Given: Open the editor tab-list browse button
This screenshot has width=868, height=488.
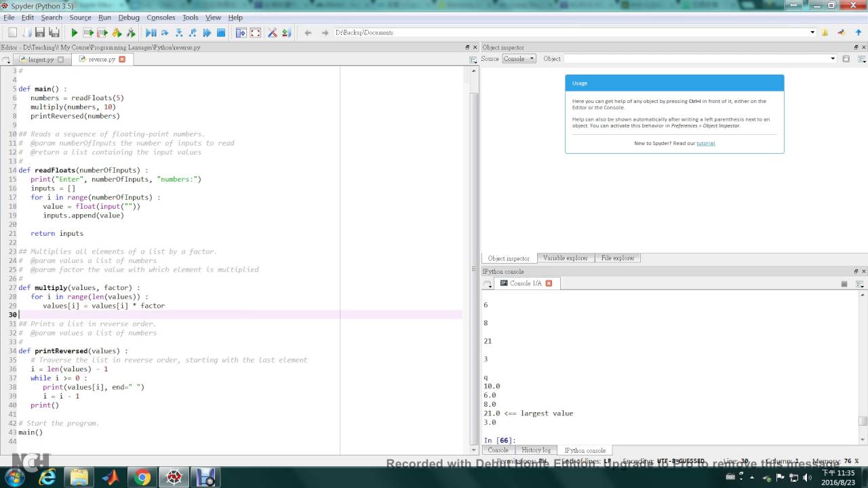Looking at the screenshot, I should point(5,60).
